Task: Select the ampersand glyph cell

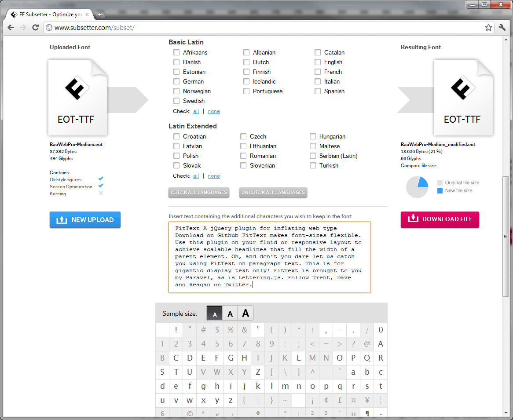Action: point(244,330)
